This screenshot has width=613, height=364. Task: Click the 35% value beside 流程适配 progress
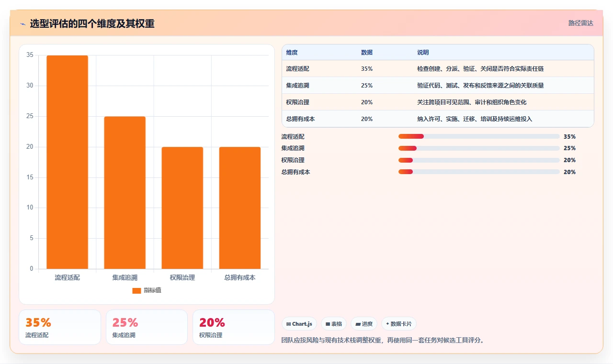click(569, 136)
